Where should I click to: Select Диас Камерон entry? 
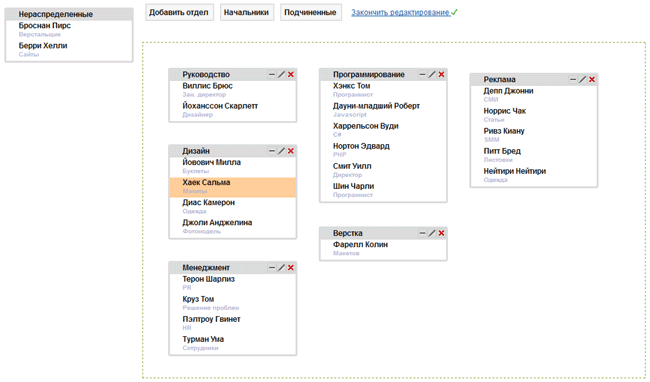(233, 207)
